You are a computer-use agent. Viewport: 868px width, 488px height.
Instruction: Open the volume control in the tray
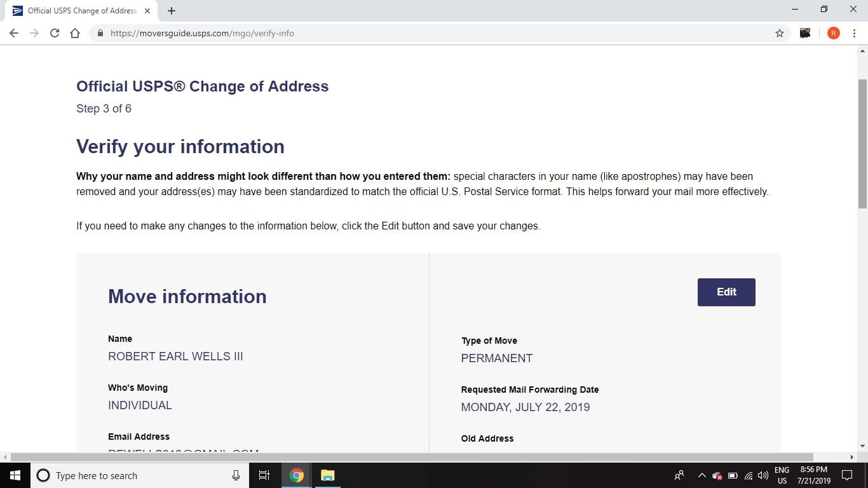click(763, 475)
